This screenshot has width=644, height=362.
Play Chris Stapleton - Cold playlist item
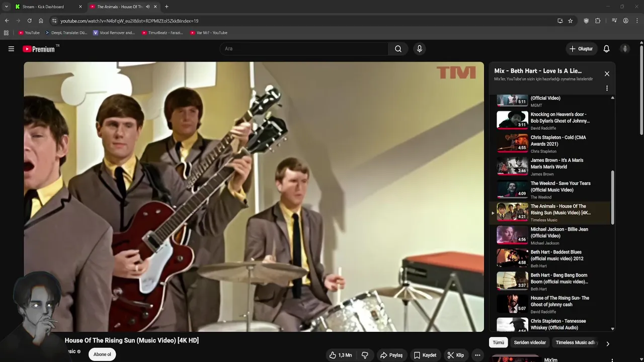550,144
